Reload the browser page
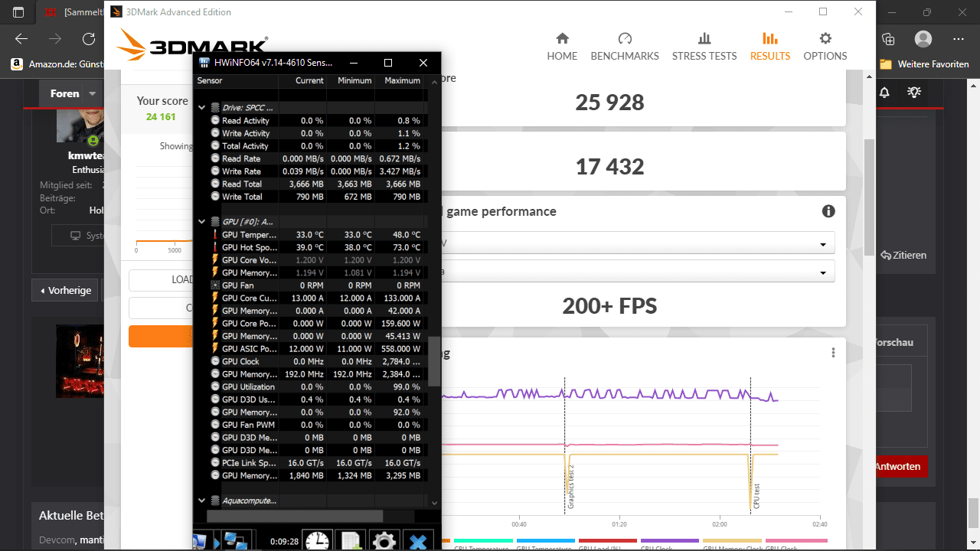The width and height of the screenshot is (980, 551). [89, 39]
